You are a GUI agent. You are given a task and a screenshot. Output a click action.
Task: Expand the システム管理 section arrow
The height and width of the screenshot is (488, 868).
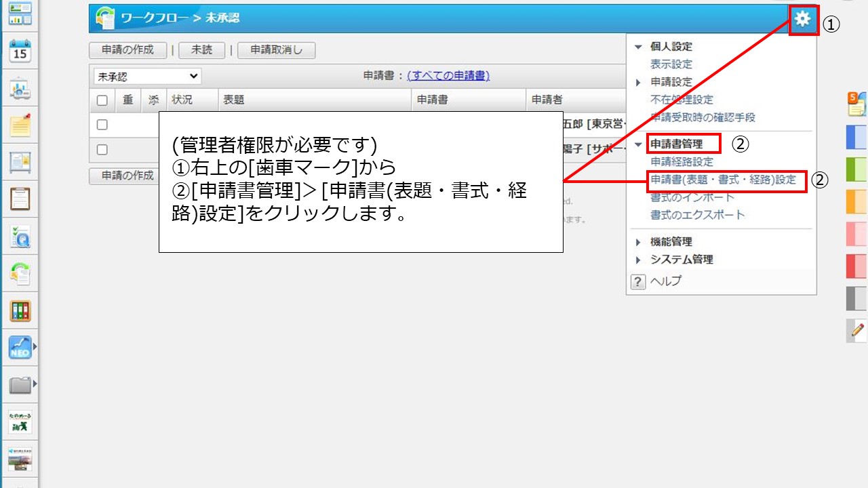click(637, 260)
